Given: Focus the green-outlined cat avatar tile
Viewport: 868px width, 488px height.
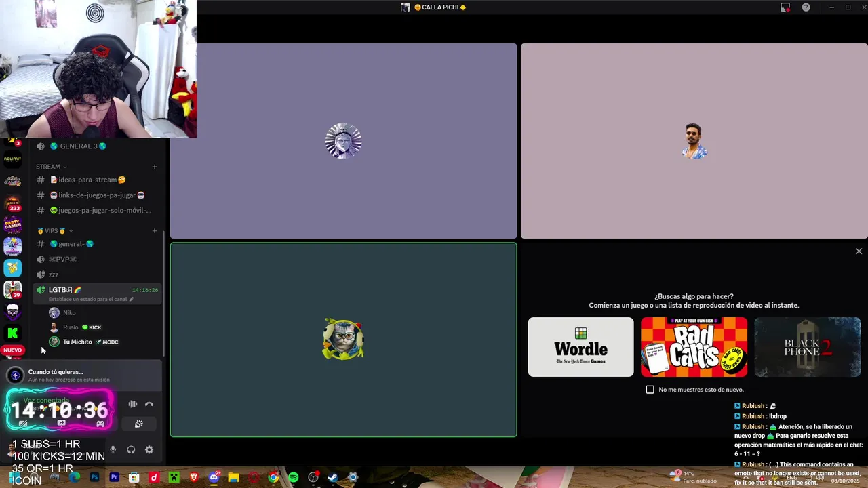Looking at the screenshot, I should coord(343,340).
